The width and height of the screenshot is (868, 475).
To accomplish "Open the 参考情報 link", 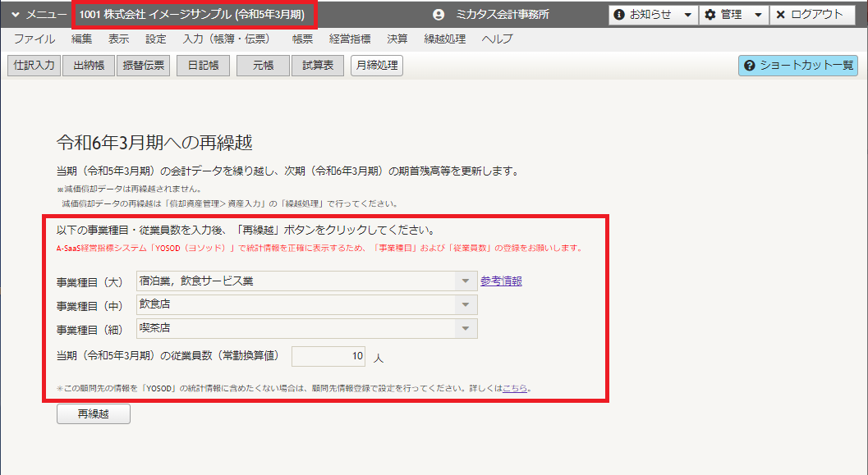I will point(501,281).
